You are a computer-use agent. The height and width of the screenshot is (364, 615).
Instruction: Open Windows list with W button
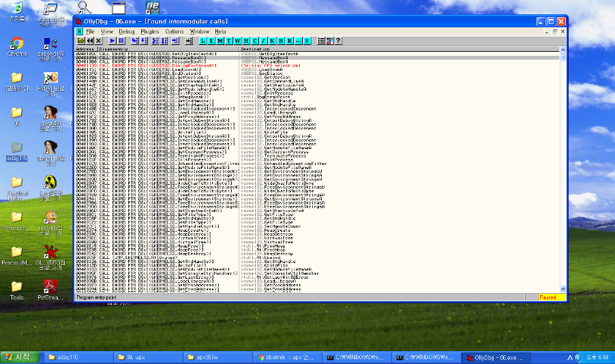(x=238, y=41)
